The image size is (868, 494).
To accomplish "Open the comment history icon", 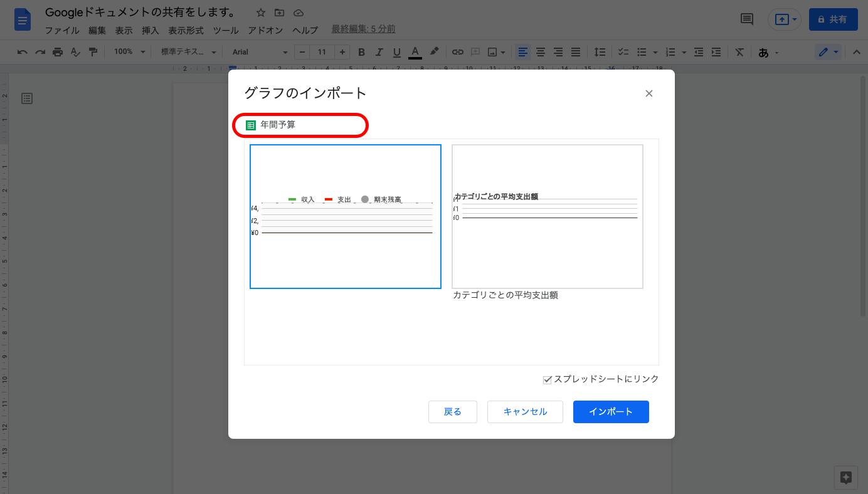I will (x=747, y=19).
